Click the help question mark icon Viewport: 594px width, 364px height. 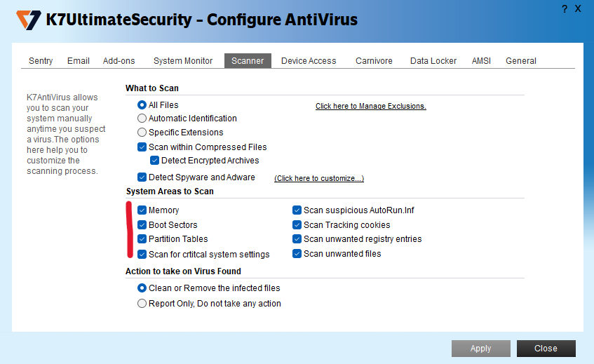click(x=565, y=8)
